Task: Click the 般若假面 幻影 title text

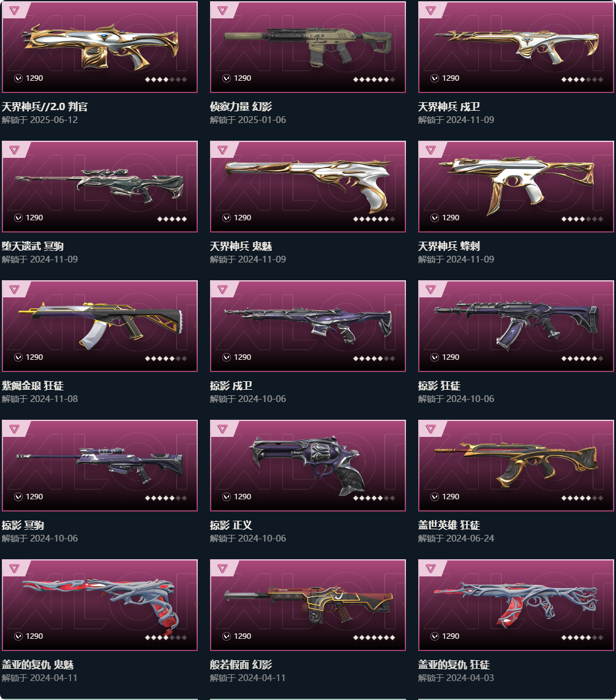Action: pyautogui.click(x=241, y=665)
